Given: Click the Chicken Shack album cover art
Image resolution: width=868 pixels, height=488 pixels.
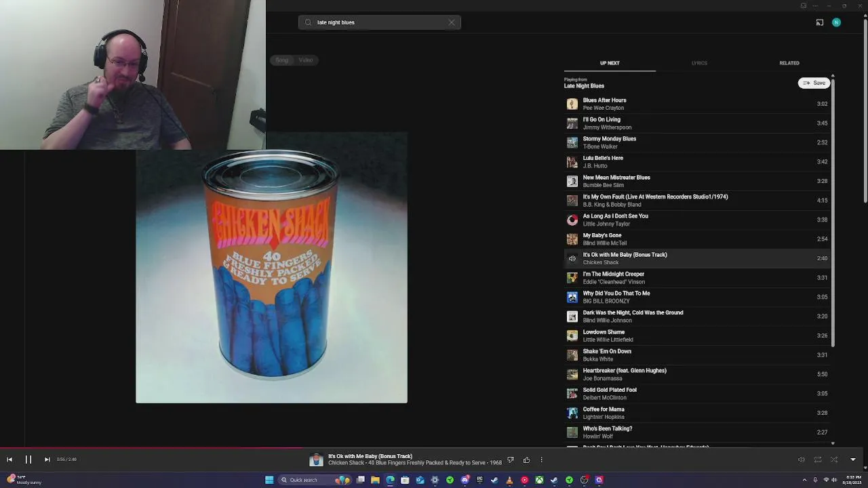Looking at the screenshot, I should click(271, 268).
